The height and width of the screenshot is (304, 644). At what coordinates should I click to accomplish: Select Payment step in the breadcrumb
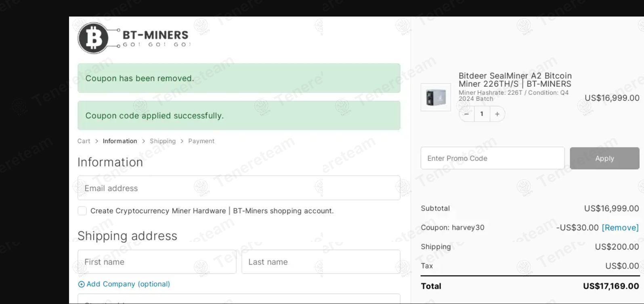[201, 141]
